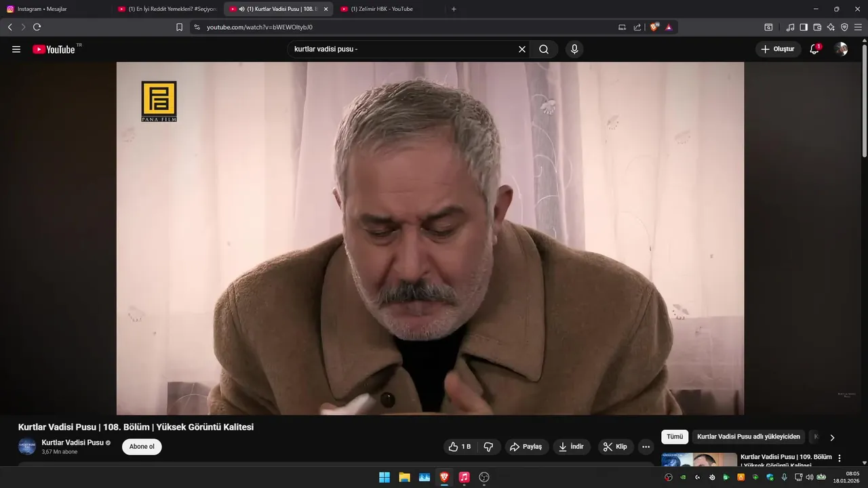Open the site info icon in address bar
This screenshot has height=488, width=868.
click(197, 27)
